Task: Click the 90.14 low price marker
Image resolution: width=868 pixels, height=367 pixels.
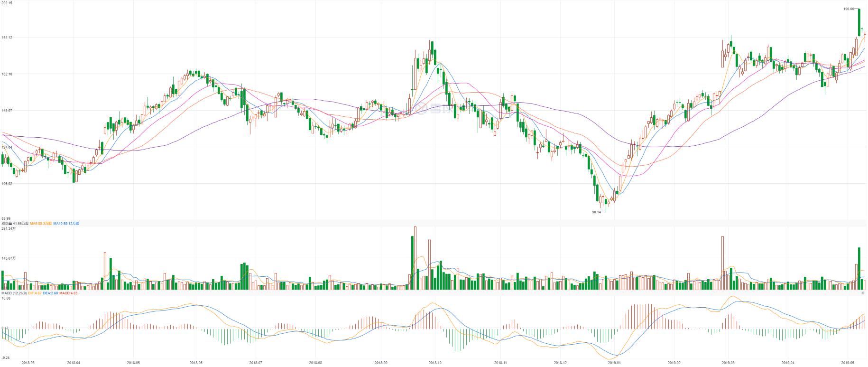Action: click(x=596, y=212)
